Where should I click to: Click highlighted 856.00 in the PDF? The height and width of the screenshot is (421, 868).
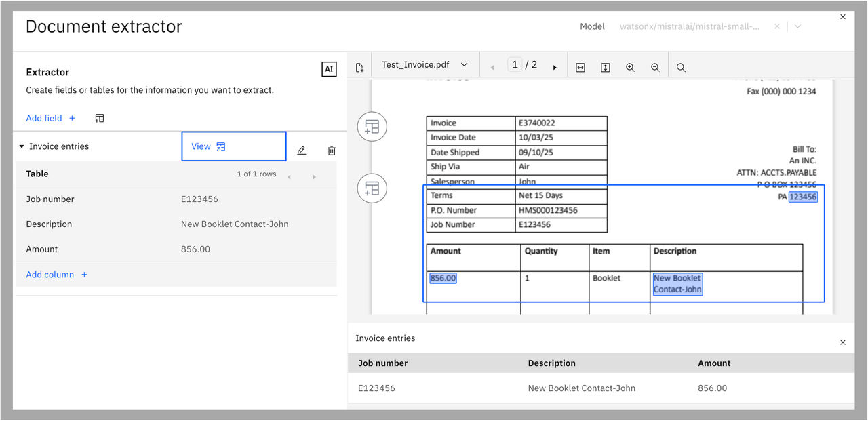(x=443, y=278)
